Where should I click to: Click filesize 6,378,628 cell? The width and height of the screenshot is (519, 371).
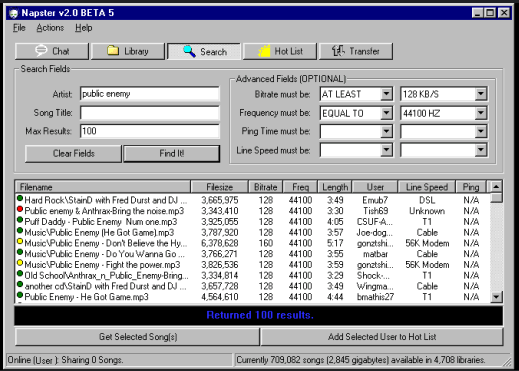pos(220,243)
